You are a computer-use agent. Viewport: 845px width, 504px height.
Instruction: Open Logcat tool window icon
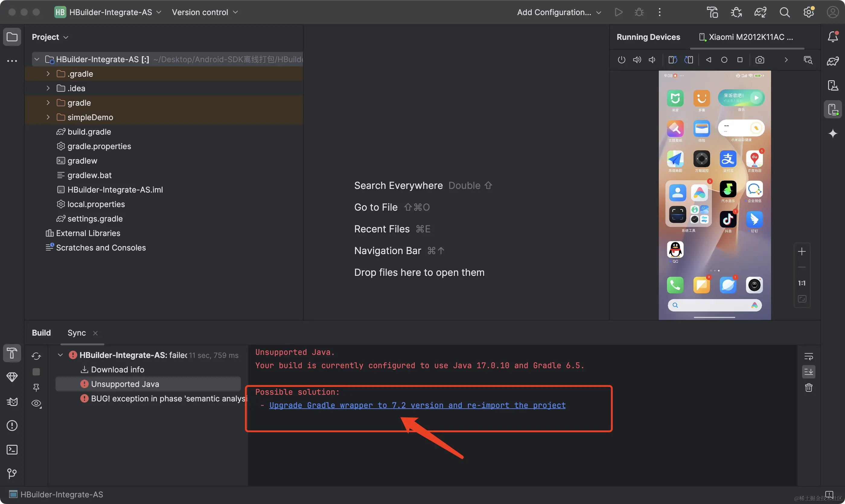tap(12, 402)
